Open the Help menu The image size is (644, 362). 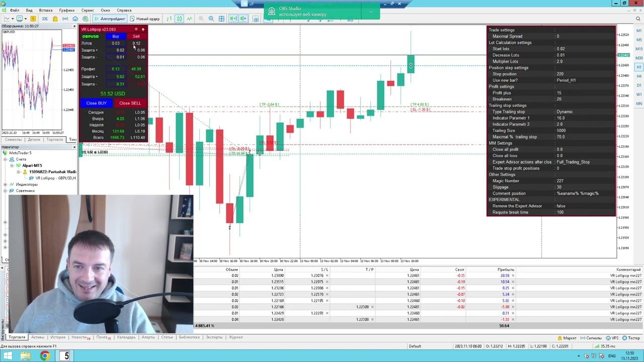tap(124, 10)
